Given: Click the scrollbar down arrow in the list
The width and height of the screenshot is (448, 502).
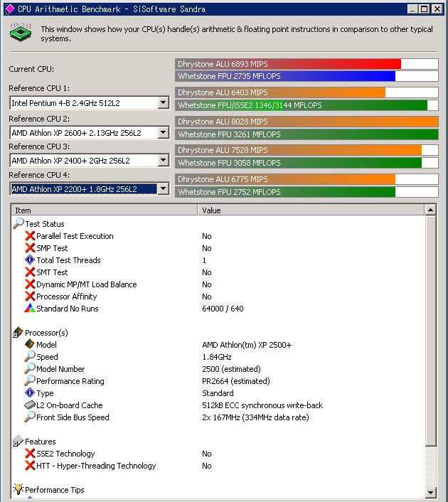Looking at the screenshot, I should [x=430, y=493].
